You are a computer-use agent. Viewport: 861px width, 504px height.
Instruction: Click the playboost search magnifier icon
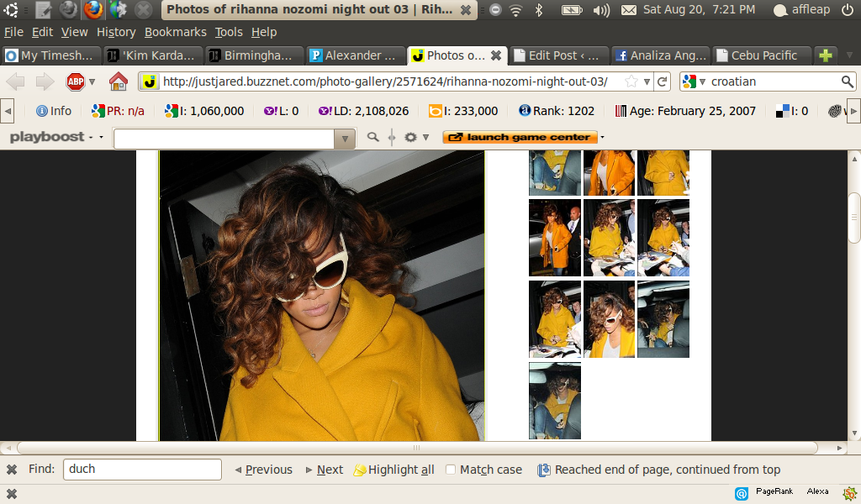372,137
